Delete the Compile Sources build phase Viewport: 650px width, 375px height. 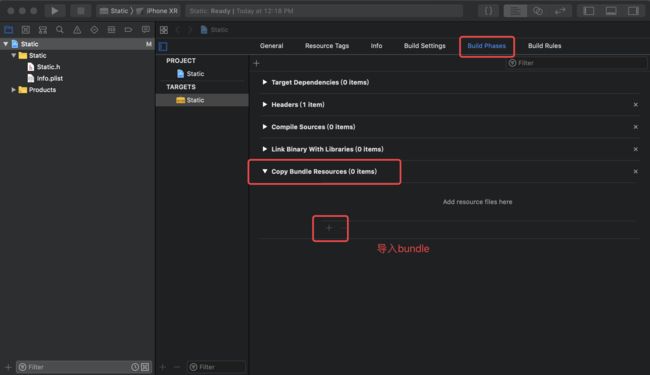coord(635,127)
